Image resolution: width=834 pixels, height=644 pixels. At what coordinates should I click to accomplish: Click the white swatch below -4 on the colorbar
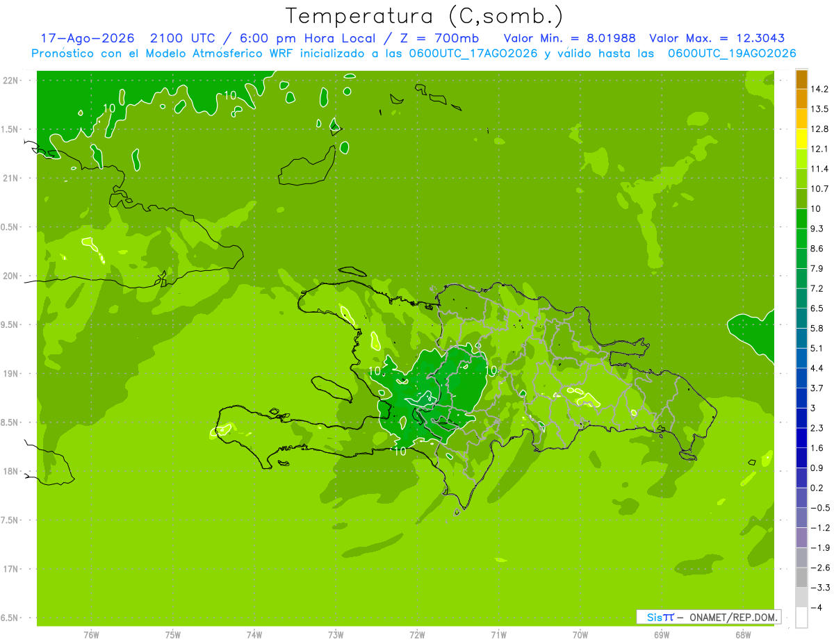(801, 618)
